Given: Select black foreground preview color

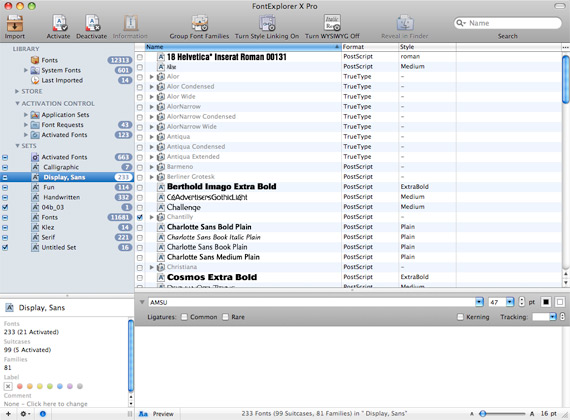Looking at the screenshot, I should (546, 302).
